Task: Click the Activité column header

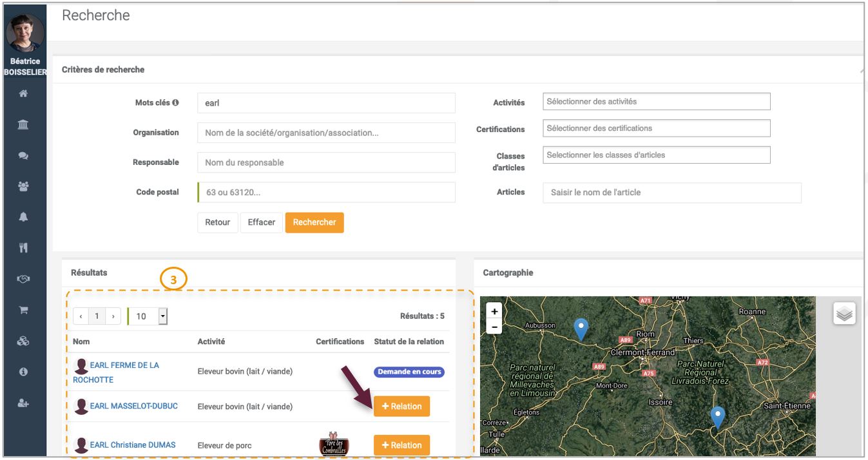Action: pos(211,341)
